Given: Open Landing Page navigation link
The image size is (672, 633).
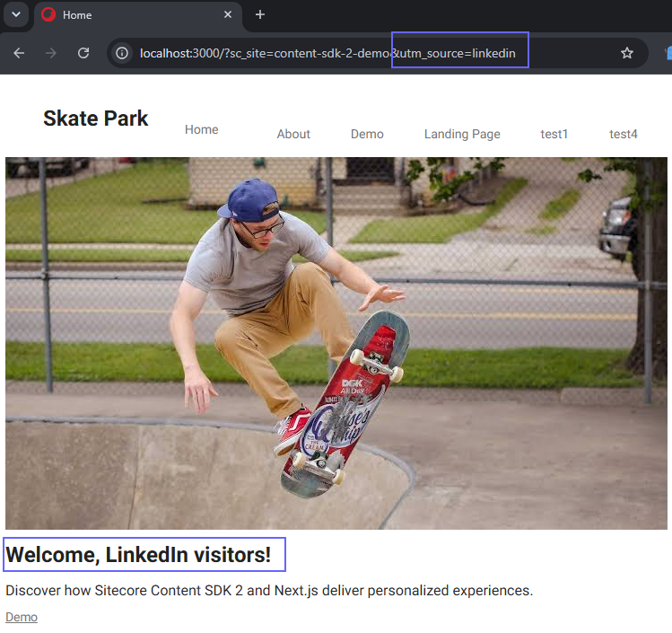Looking at the screenshot, I should coord(462,135).
